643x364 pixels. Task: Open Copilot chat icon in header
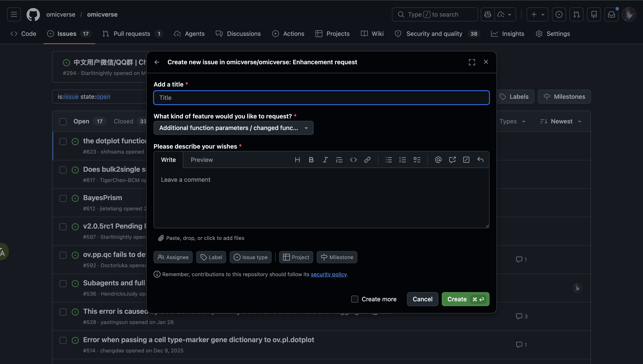[487, 14]
